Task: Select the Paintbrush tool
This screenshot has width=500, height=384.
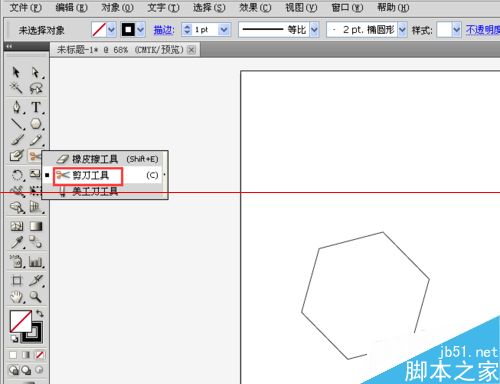Action: (17, 140)
